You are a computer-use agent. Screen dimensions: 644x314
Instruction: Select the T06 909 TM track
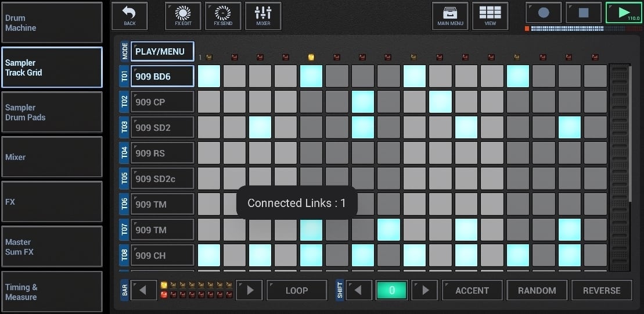click(162, 204)
